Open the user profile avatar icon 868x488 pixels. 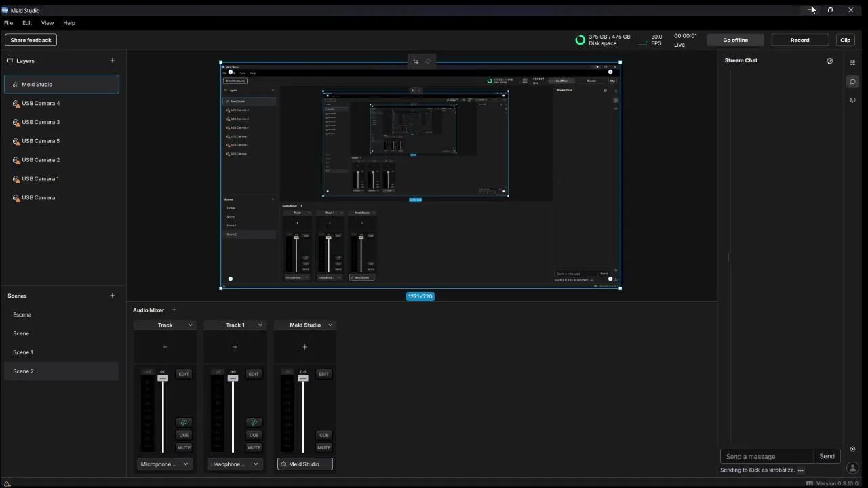coord(852,468)
